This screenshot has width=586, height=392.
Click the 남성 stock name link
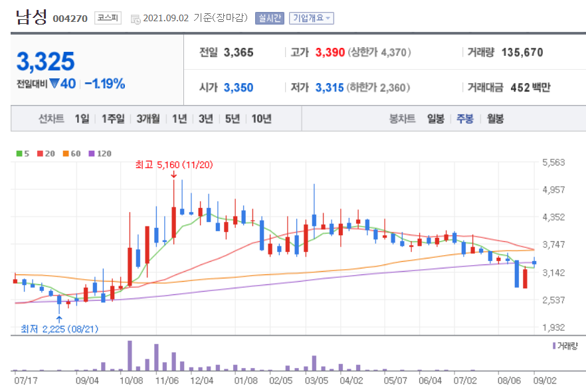pyautogui.click(x=31, y=17)
